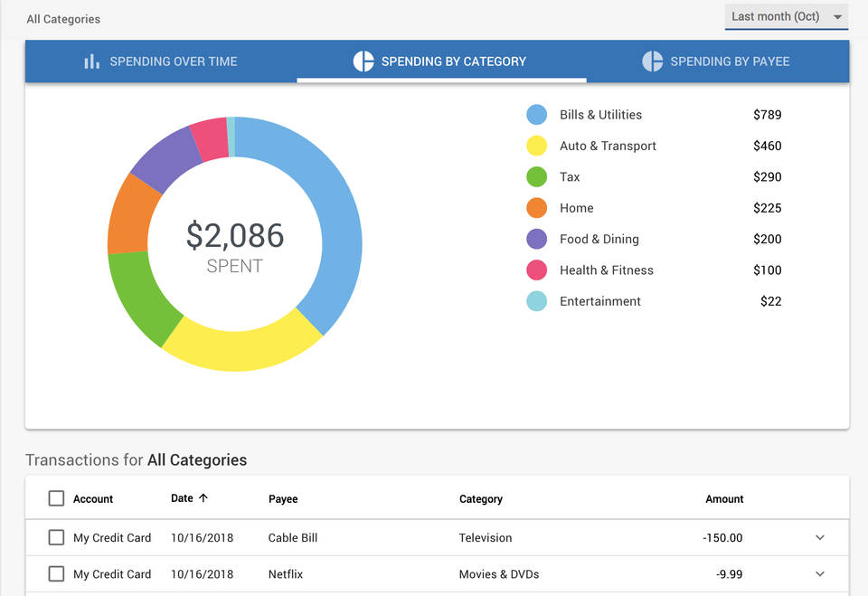This screenshot has height=596, width=868.
Task: Check the select-all checkbox in table header
Action: coord(55,498)
